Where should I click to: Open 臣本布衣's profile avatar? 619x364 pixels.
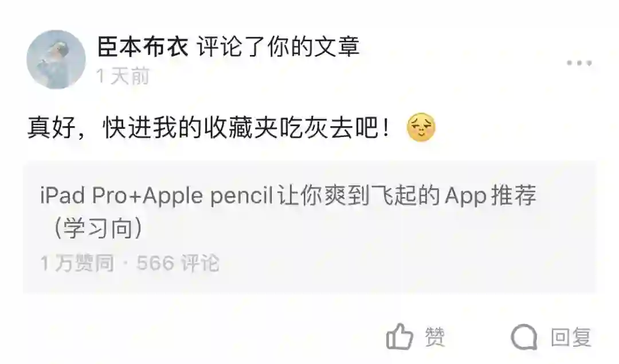tap(56, 59)
